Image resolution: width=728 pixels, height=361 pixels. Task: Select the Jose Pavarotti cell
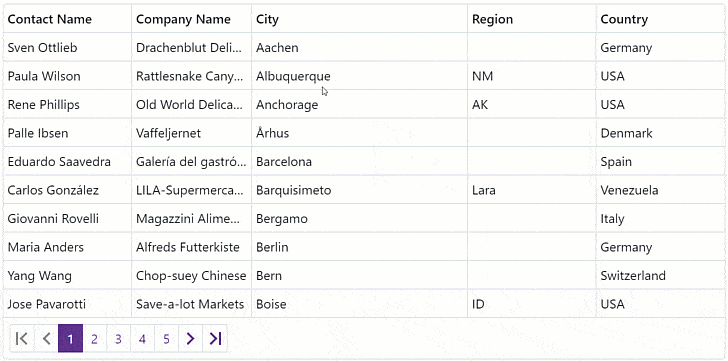pos(67,304)
